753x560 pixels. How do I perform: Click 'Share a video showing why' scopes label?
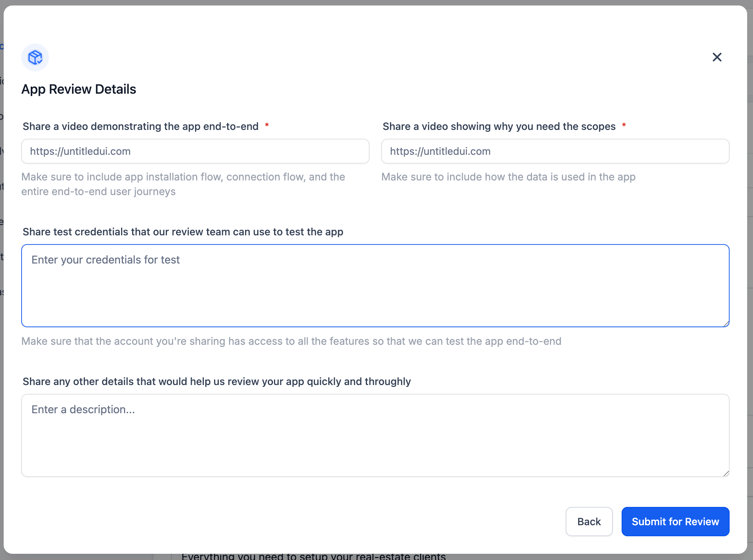pyautogui.click(x=499, y=126)
